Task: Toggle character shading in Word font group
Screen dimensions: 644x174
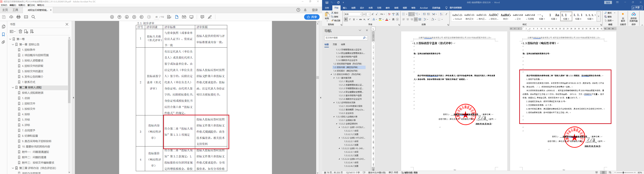Action: click(393, 19)
